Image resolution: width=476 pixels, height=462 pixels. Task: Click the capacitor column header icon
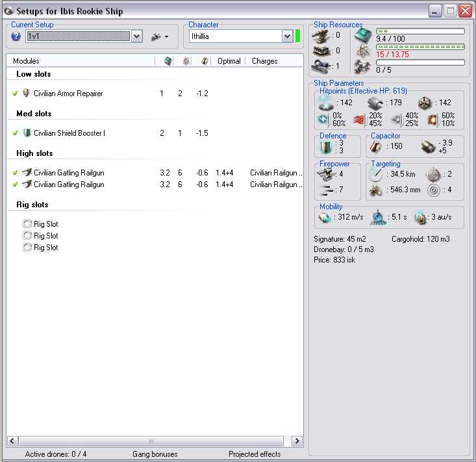point(205,61)
